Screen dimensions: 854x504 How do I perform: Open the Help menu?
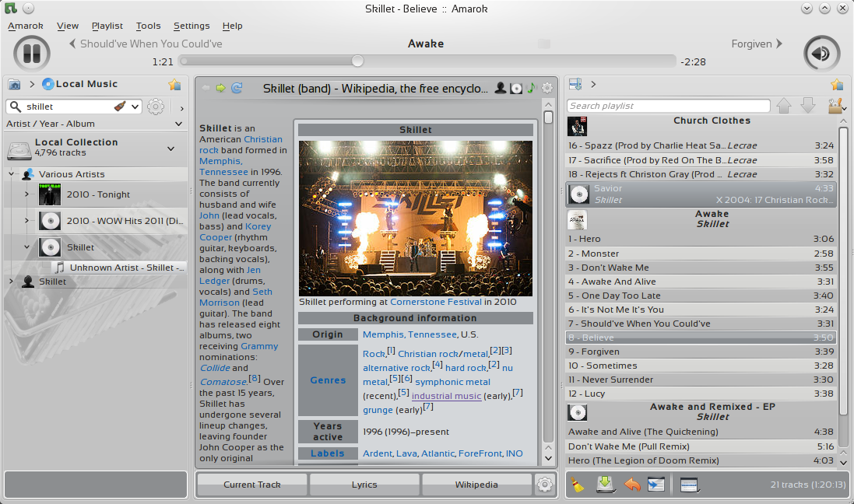click(233, 26)
